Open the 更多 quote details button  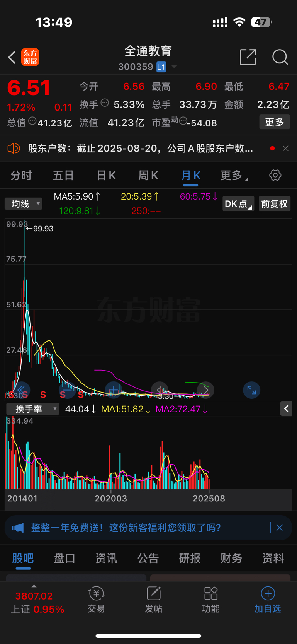(275, 122)
